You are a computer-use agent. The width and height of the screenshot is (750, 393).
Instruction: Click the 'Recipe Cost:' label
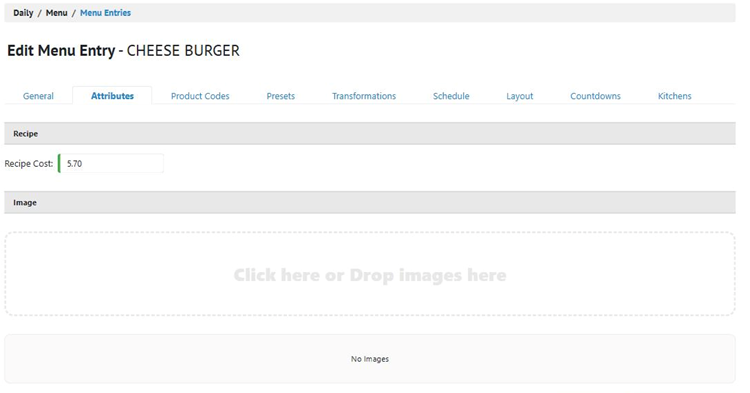coord(29,164)
